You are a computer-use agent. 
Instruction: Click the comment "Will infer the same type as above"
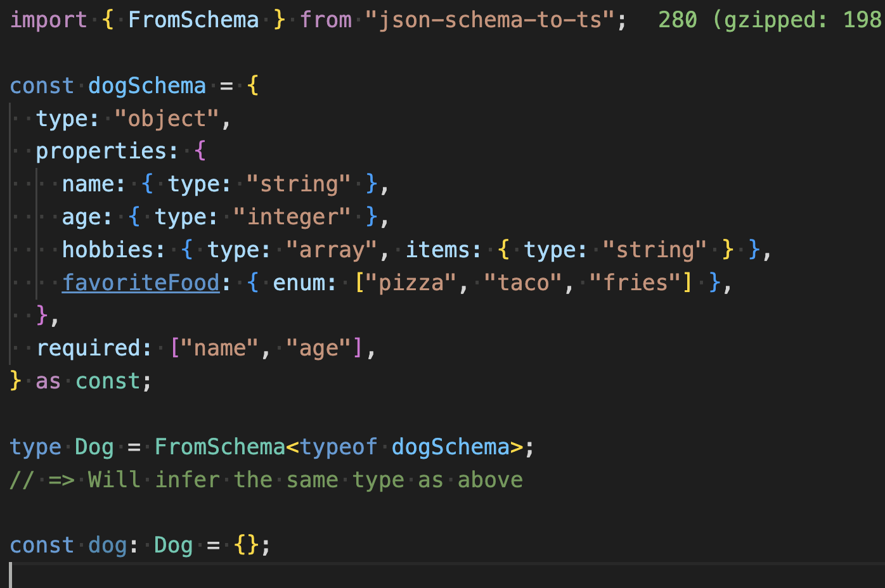click(x=305, y=480)
